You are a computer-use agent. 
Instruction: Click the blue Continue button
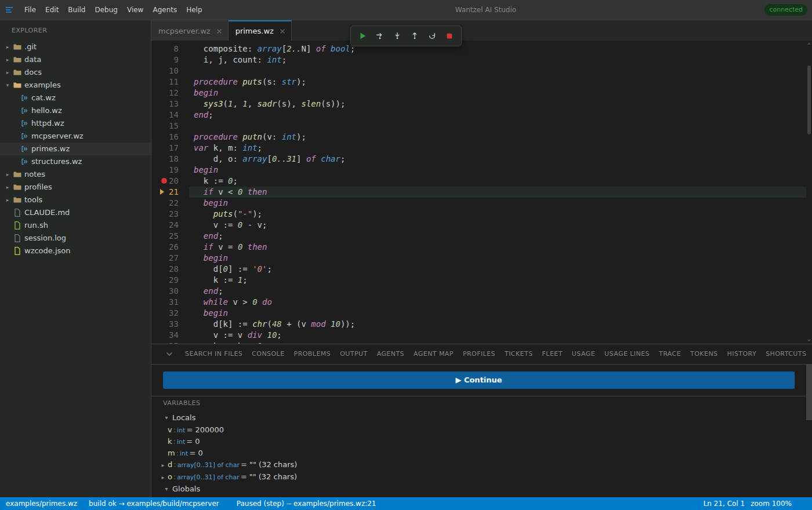[x=478, y=380]
